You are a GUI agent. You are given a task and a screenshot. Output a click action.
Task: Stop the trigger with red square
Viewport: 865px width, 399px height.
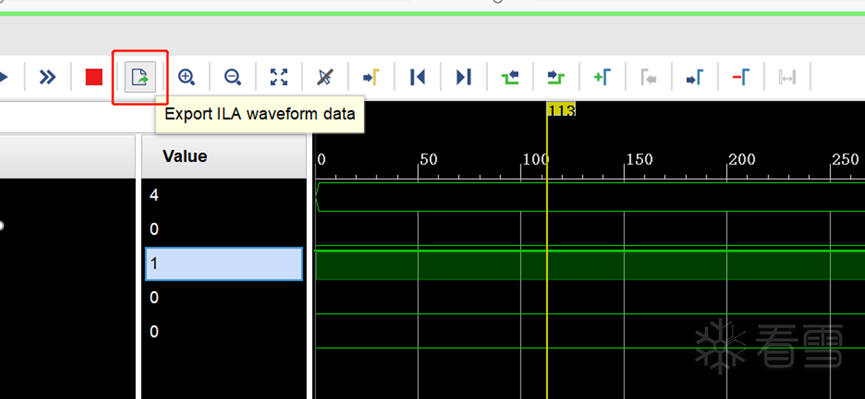pos(94,77)
